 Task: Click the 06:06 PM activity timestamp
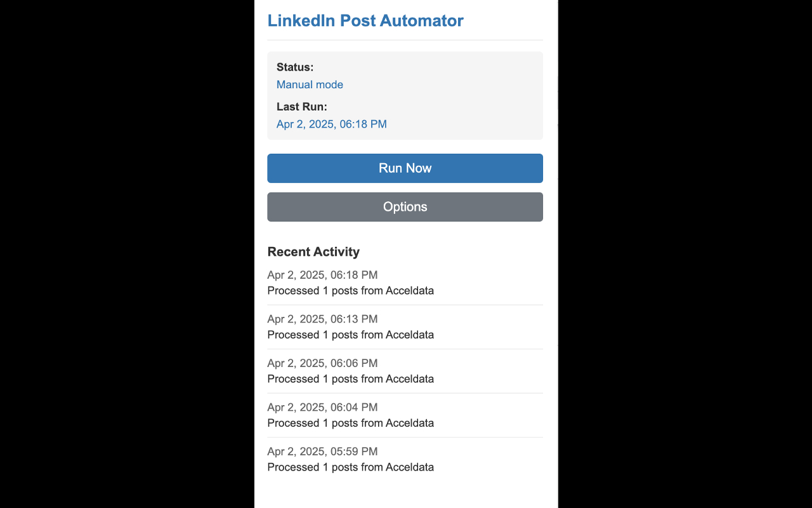click(322, 363)
